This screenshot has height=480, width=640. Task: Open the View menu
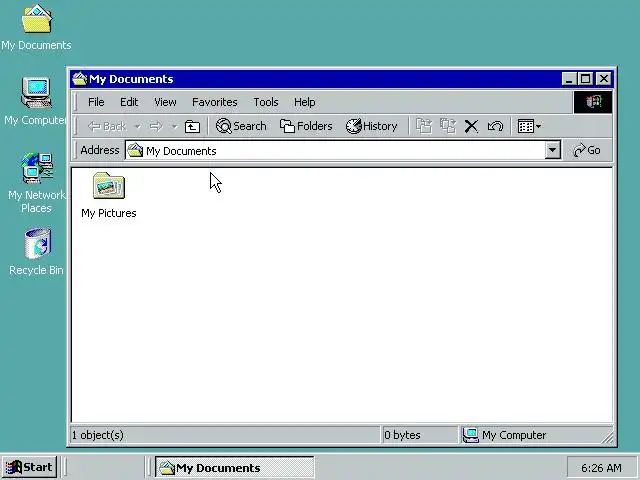coord(165,102)
